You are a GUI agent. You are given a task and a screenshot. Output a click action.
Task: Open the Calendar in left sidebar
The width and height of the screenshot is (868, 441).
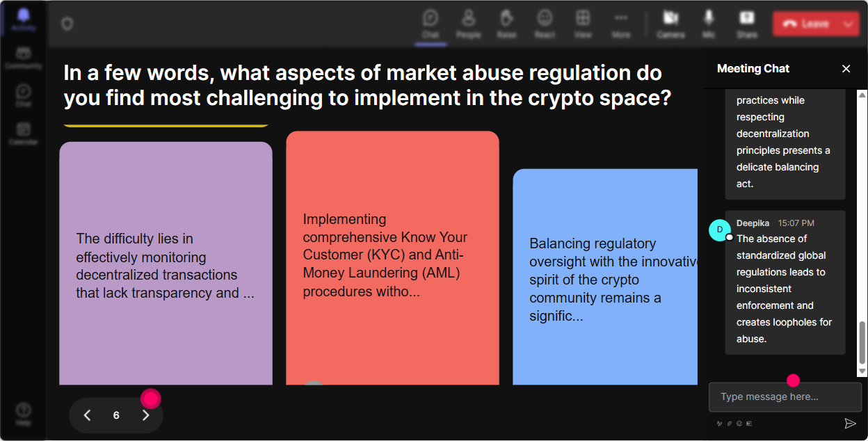tap(24, 133)
